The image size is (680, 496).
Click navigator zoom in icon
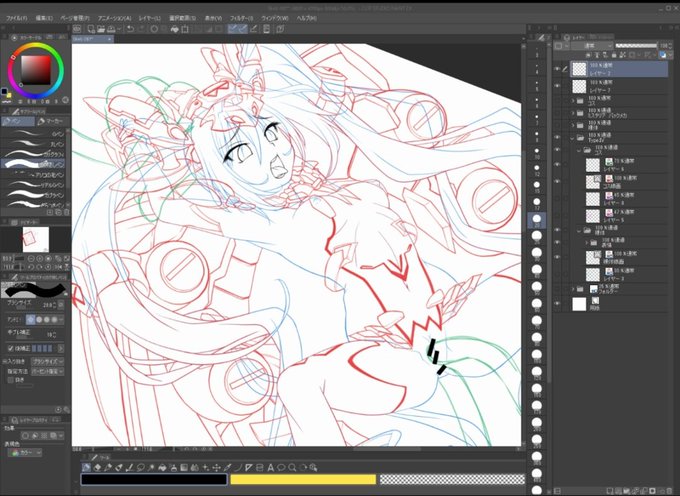click(x=40, y=258)
